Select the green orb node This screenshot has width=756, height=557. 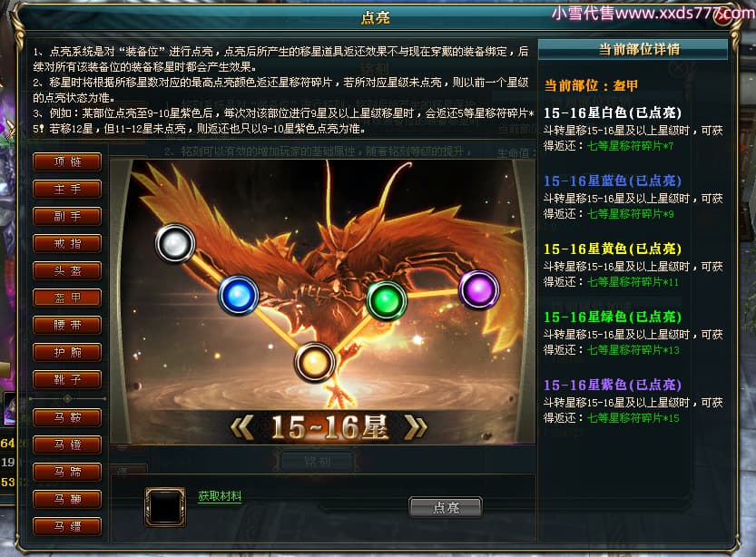point(387,300)
